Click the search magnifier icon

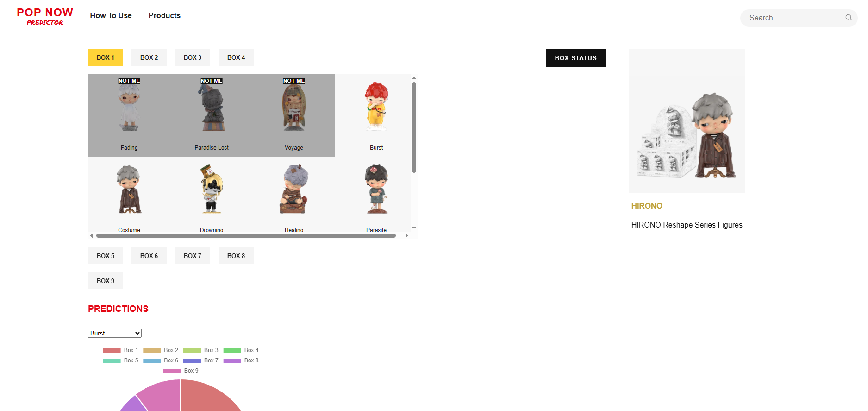(x=849, y=18)
